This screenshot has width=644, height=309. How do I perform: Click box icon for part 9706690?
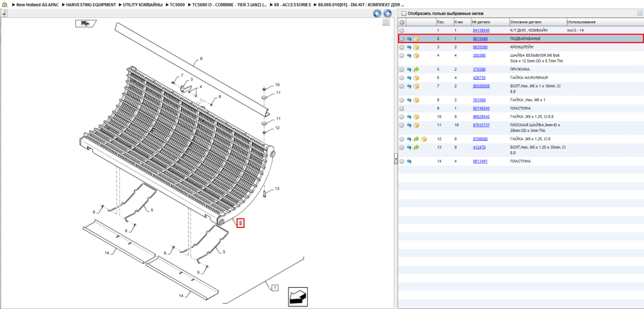click(424, 139)
